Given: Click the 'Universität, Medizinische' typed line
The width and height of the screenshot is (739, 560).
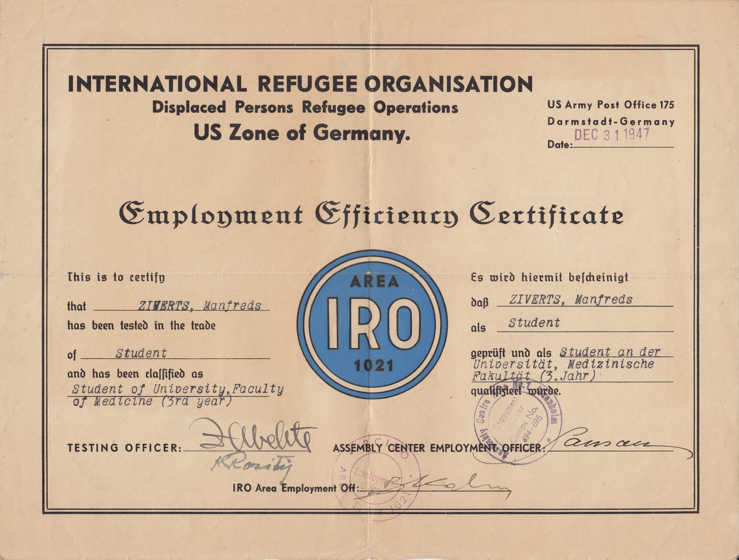Looking at the screenshot, I should [x=563, y=364].
